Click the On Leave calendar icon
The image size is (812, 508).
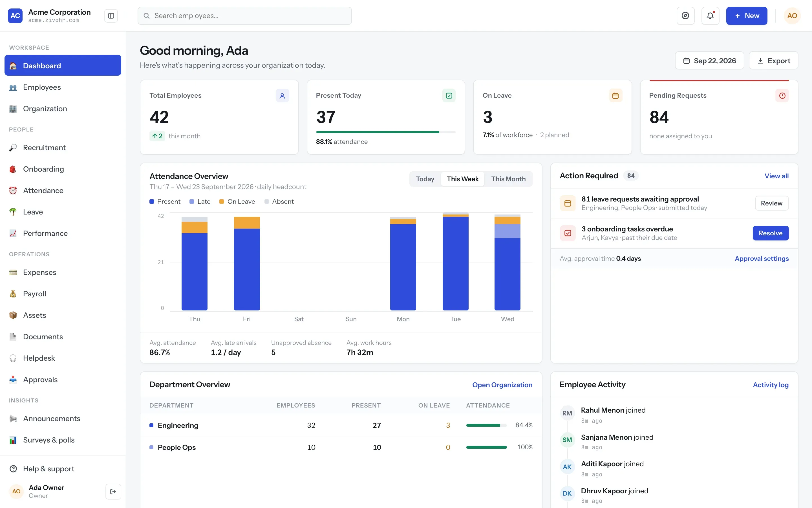tap(615, 96)
